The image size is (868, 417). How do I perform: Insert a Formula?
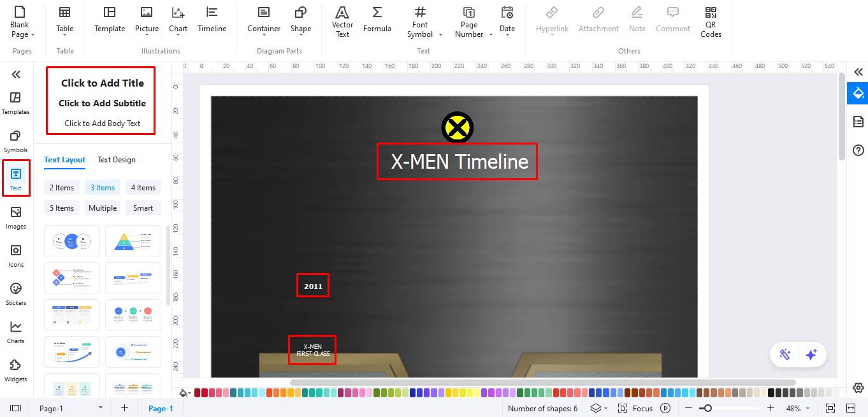377,20
